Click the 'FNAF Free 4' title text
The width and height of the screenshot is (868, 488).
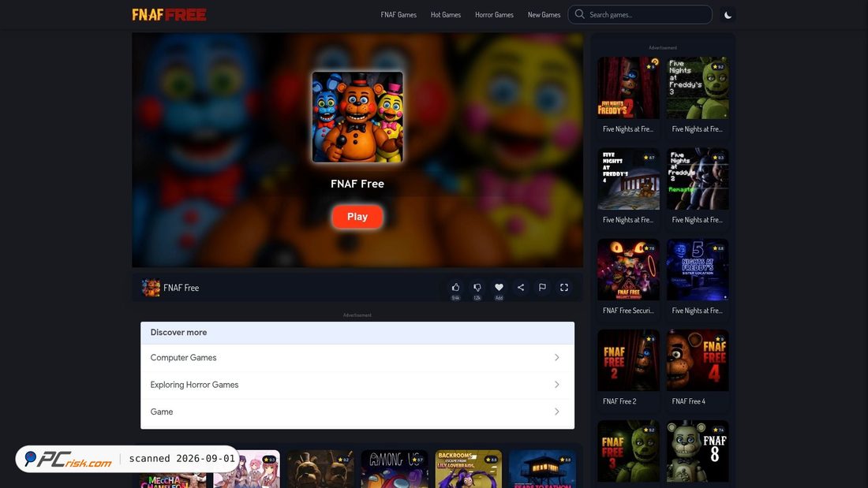click(x=689, y=401)
